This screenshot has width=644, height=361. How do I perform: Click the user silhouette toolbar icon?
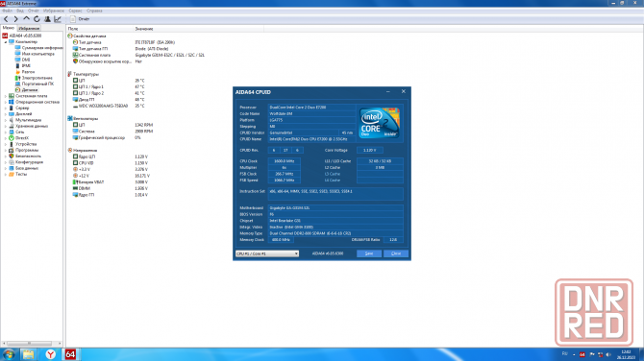[x=47, y=19]
